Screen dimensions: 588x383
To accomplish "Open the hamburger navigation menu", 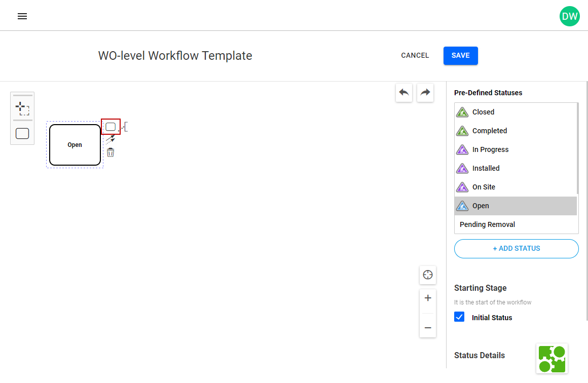I will [22, 16].
